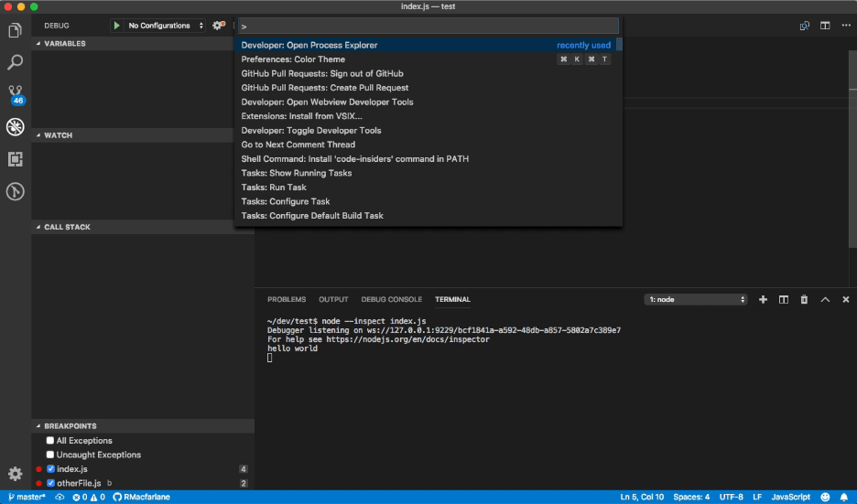Open the Explorer view in activity bar

[15, 31]
